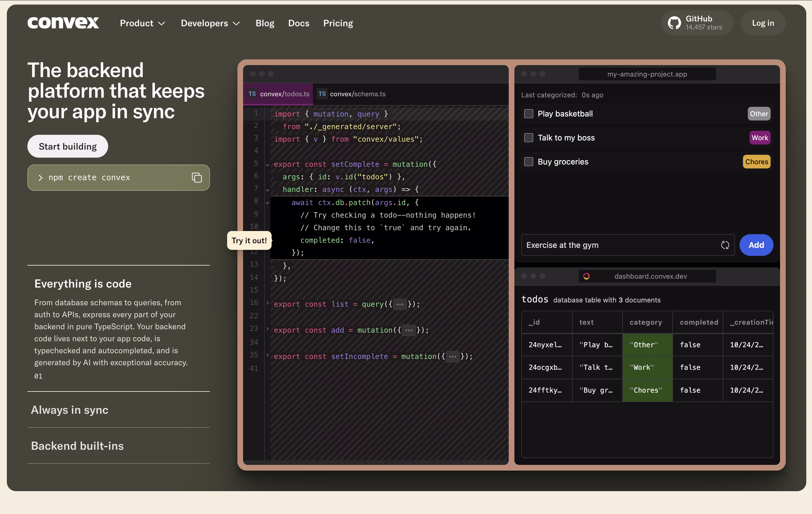The height and width of the screenshot is (514, 812).
Task: Click the Log in button
Action: point(763,23)
